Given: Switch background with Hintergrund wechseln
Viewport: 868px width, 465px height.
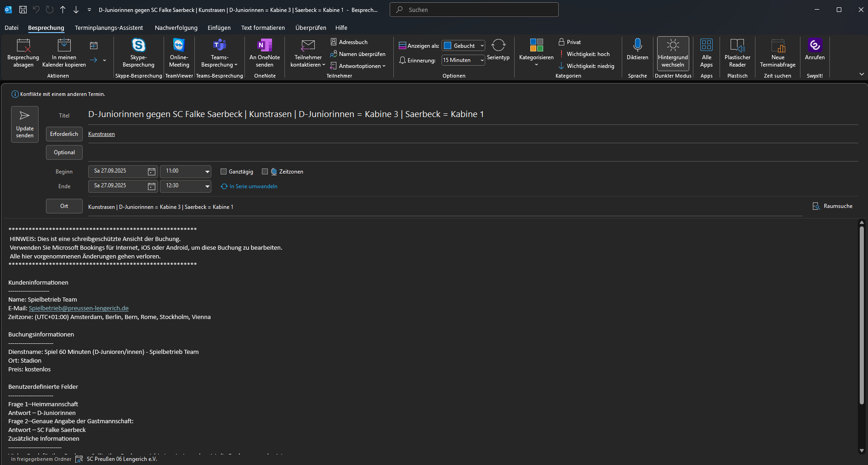Looking at the screenshot, I should pos(673,45).
